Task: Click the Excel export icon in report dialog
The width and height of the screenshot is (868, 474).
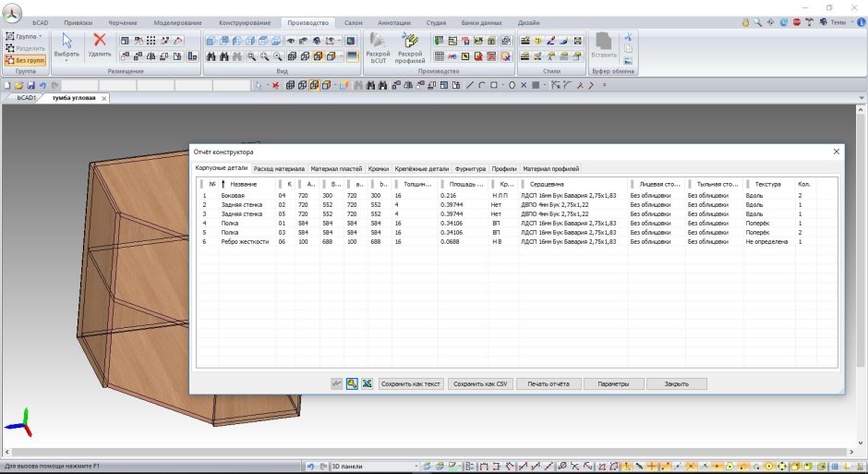Action: tap(367, 383)
